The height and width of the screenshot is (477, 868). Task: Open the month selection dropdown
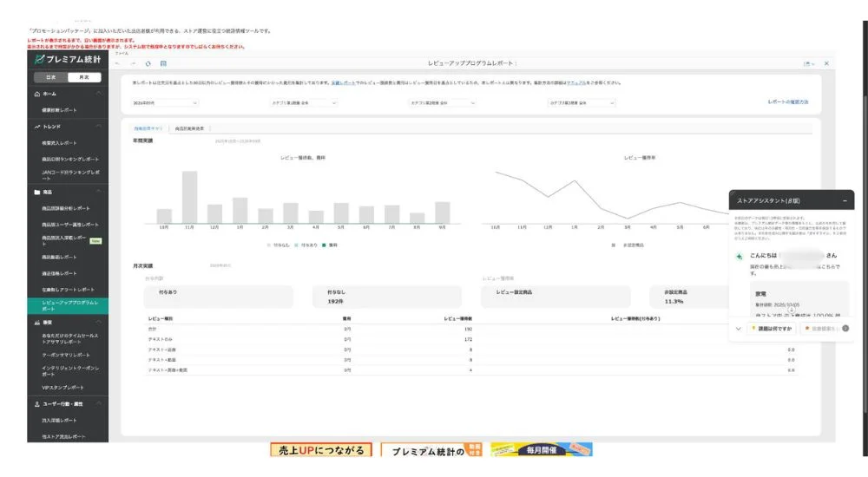tap(164, 103)
